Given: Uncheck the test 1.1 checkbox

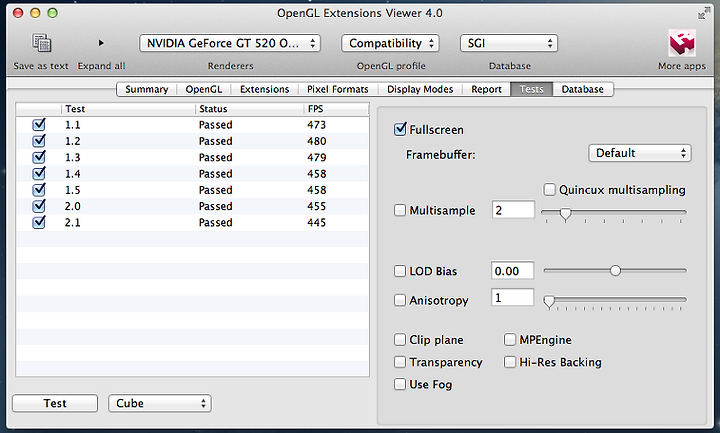Looking at the screenshot, I should coord(39,125).
